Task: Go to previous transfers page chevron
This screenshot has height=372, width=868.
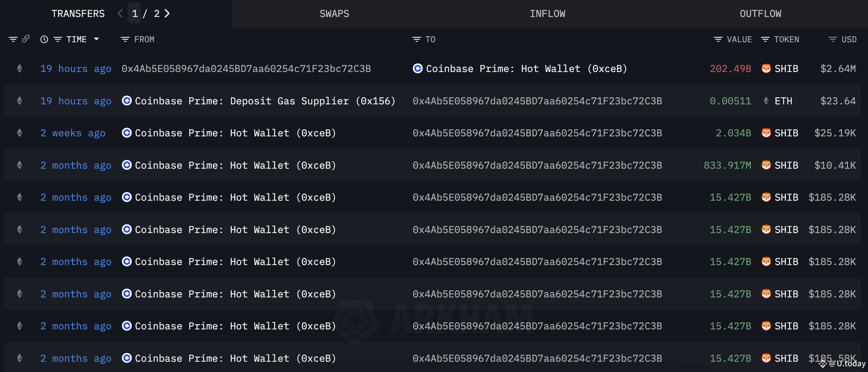Action: [120, 13]
